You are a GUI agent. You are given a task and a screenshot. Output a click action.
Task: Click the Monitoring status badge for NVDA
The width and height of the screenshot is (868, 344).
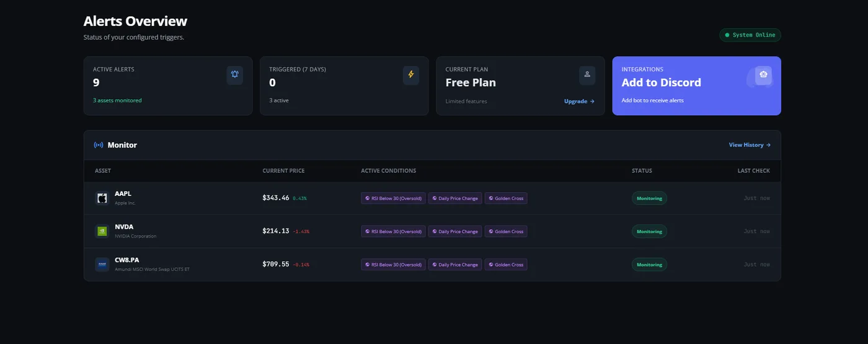[649, 231]
